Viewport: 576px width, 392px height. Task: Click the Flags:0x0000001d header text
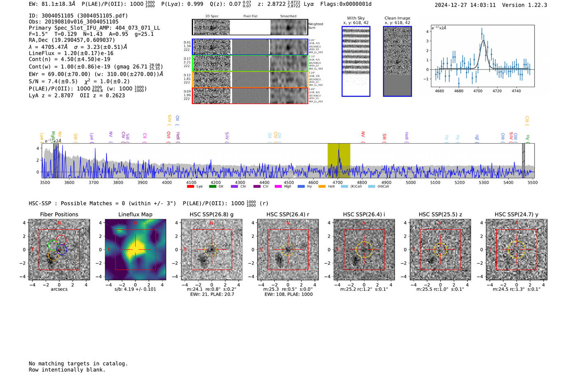[346, 4]
